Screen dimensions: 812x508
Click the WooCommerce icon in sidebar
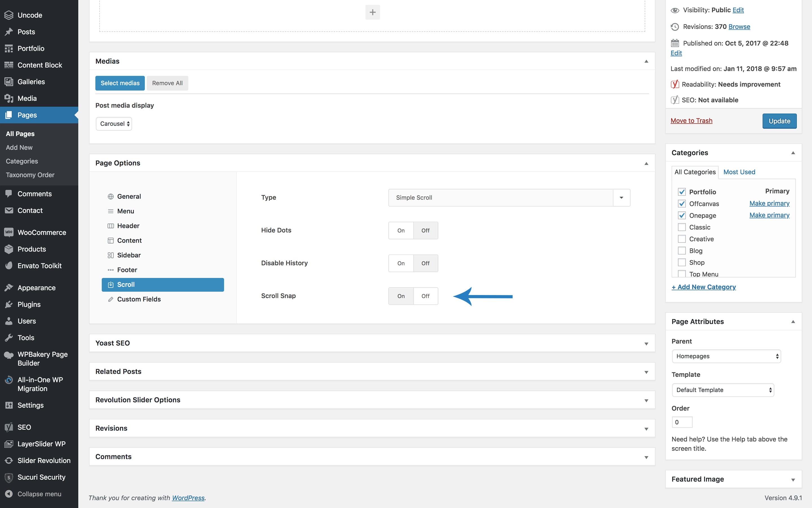(9, 232)
